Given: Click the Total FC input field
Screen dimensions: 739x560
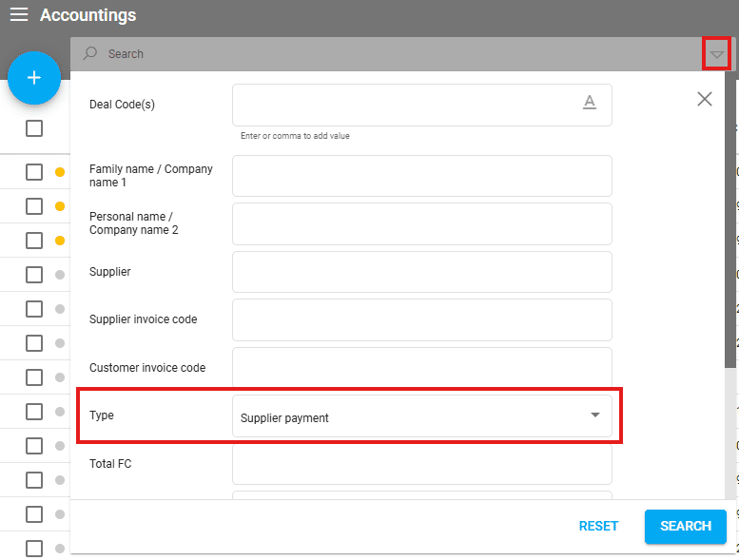Looking at the screenshot, I should click(x=421, y=464).
